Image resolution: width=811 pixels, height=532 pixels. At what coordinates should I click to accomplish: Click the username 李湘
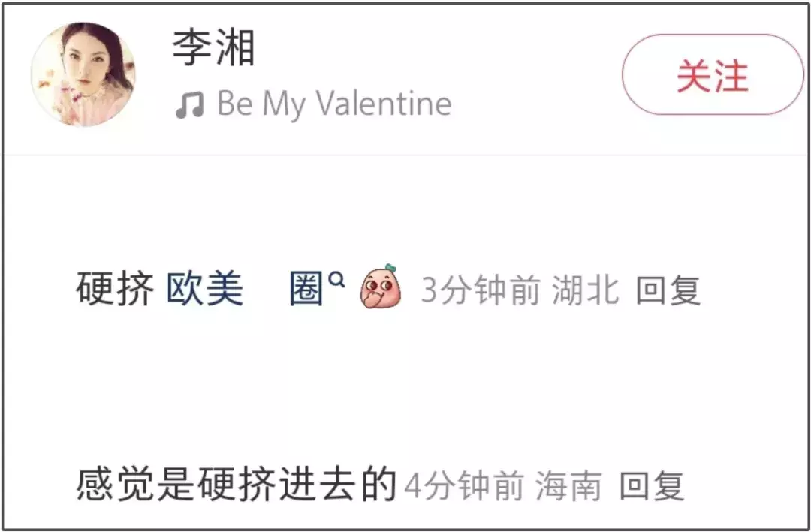[x=213, y=47]
